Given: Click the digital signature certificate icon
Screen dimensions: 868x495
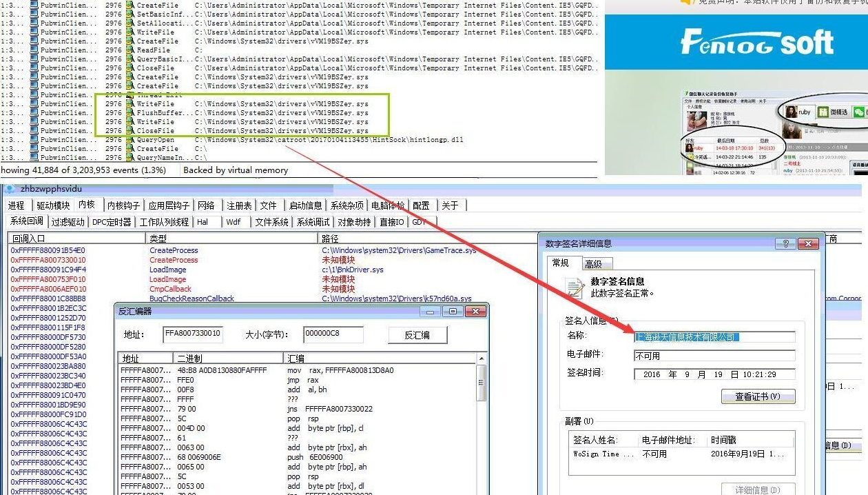Looking at the screenshot, I should pyautogui.click(x=574, y=287).
